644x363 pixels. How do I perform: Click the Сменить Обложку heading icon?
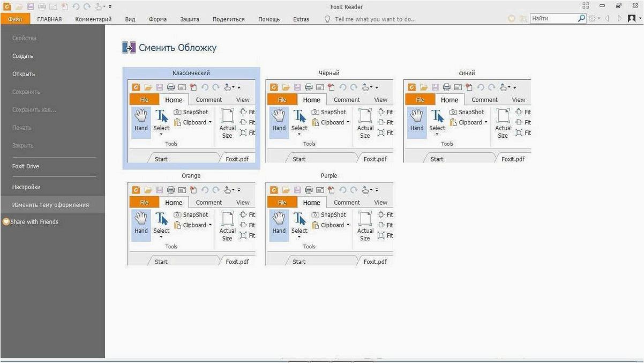pyautogui.click(x=129, y=48)
